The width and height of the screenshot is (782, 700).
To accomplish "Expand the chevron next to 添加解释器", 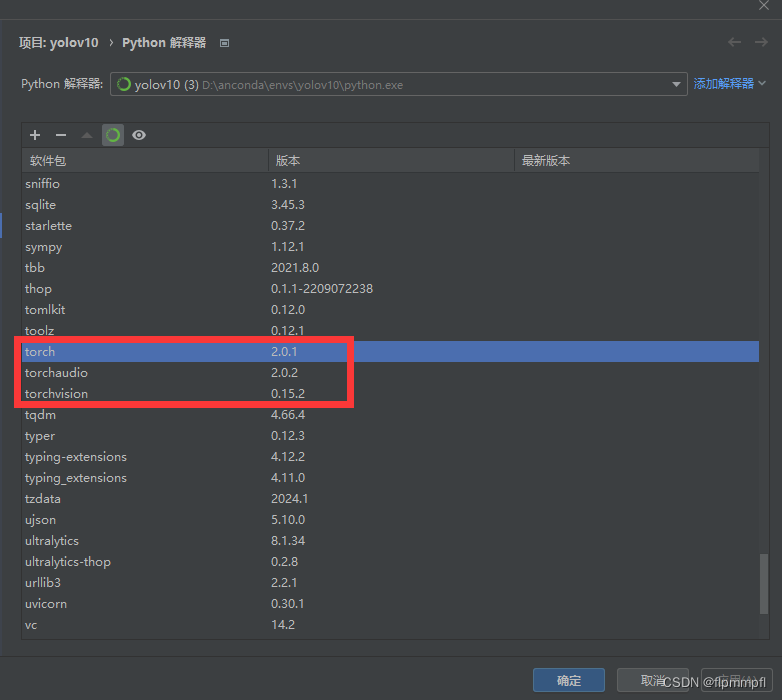I will tap(762, 83).
